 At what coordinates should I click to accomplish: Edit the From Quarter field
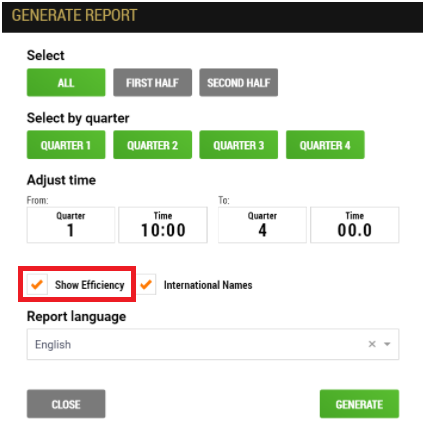[x=71, y=225]
